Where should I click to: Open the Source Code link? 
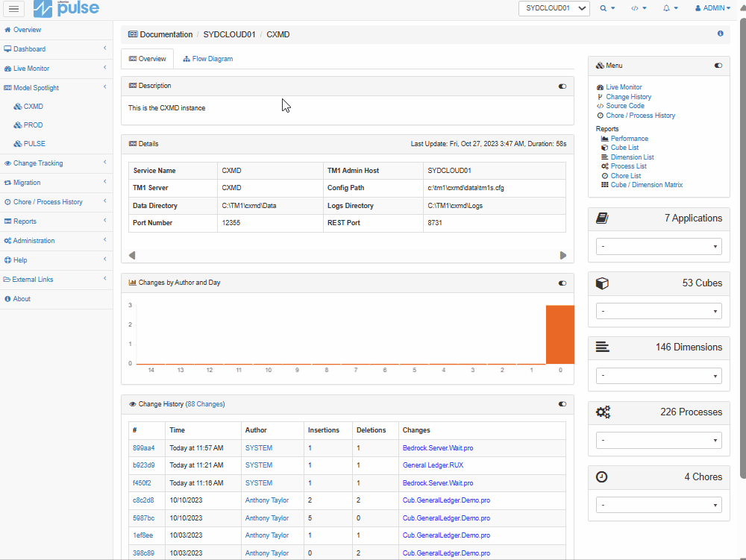tap(625, 106)
